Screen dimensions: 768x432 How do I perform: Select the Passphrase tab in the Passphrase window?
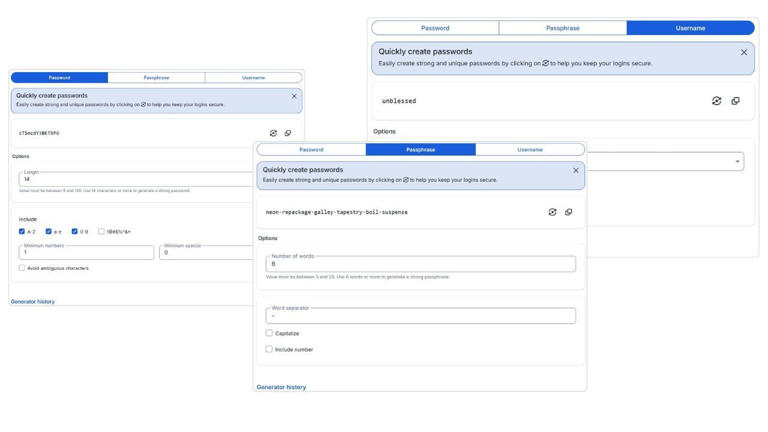421,149
